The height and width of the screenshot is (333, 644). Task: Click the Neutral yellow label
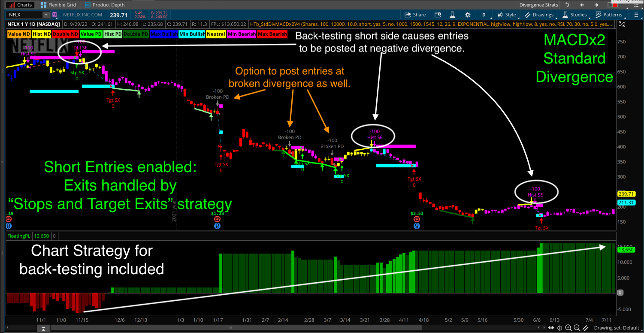pos(216,34)
